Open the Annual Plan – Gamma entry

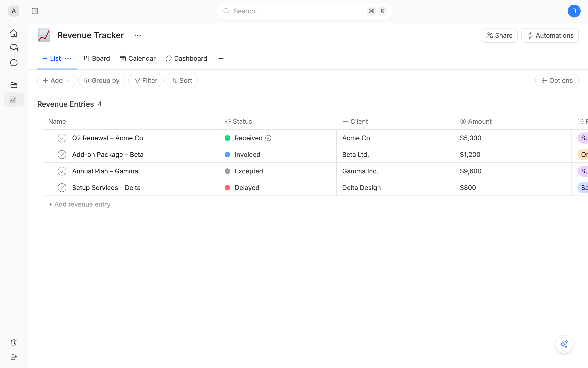[105, 171]
